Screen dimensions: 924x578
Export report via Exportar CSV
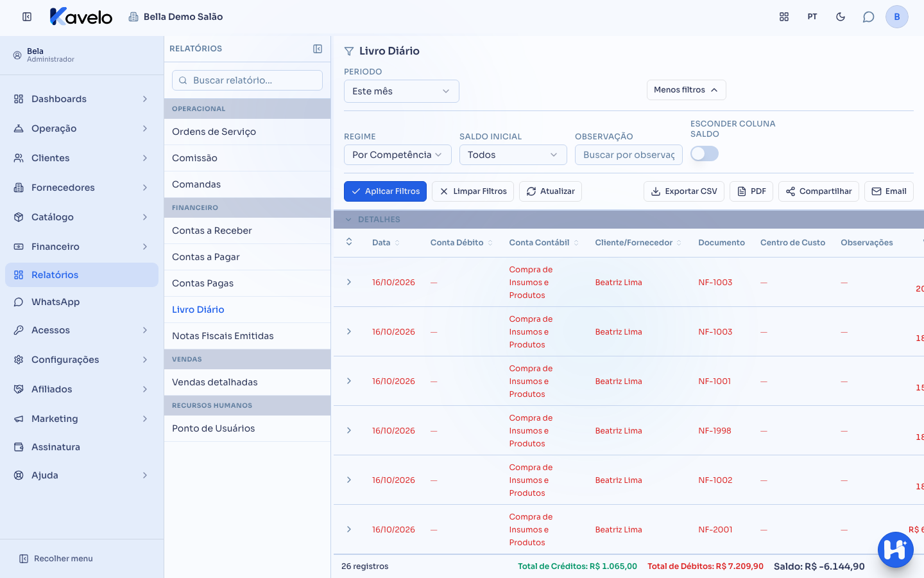(x=684, y=191)
